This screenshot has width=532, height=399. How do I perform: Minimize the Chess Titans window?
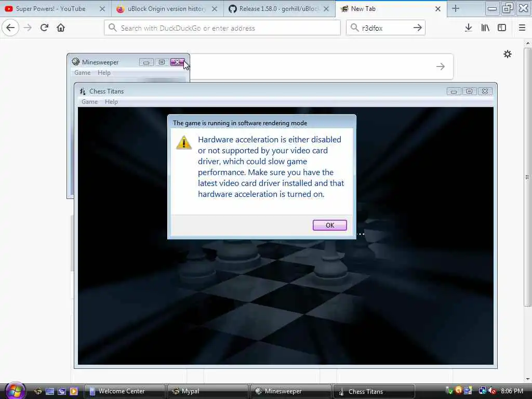pyautogui.click(x=454, y=91)
